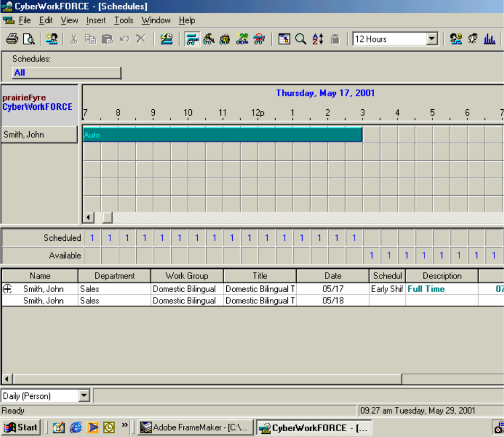
Task: Open the Insert menu
Action: 96,20
